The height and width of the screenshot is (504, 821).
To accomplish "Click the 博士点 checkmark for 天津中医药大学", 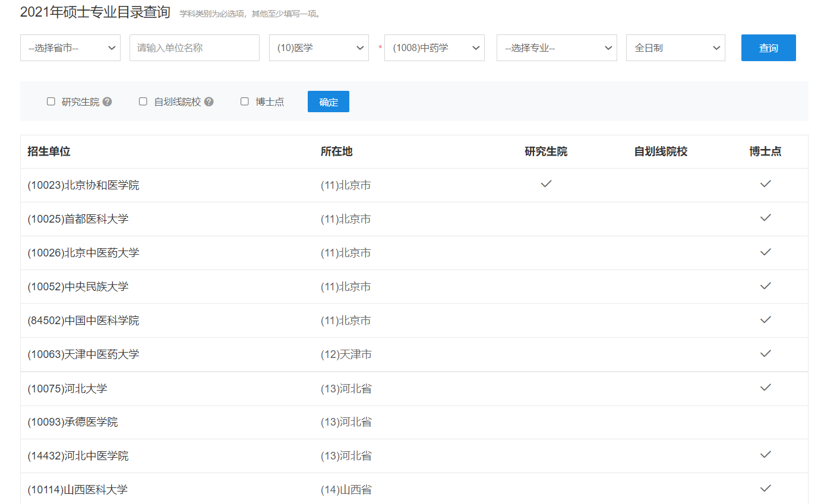I will pyautogui.click(x=766, y=353).
